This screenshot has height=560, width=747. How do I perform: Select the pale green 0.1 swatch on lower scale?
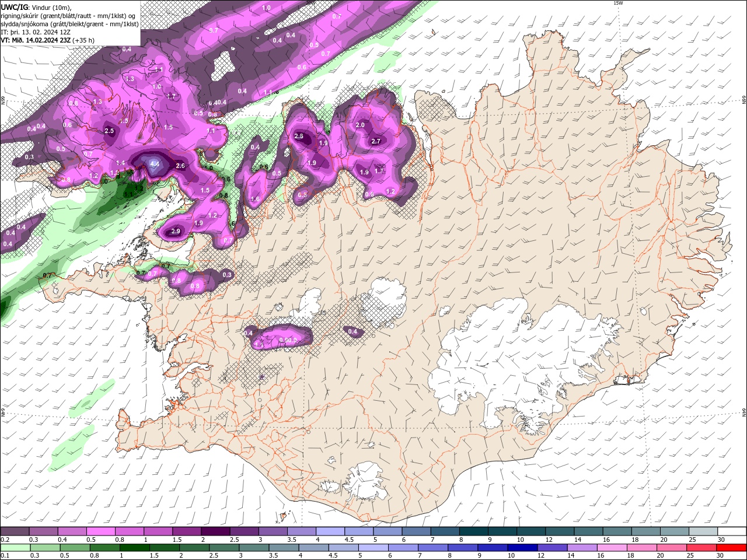pos(15,548)
